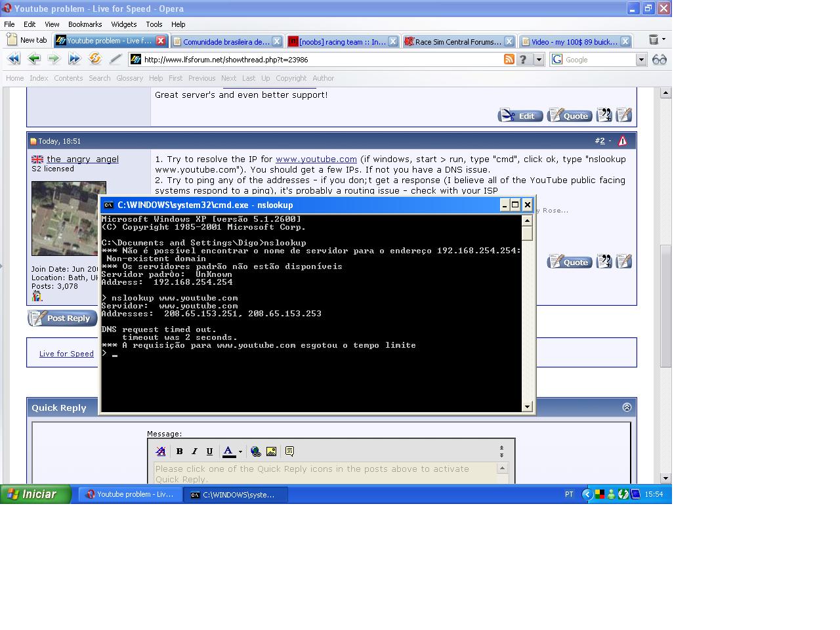This screenshot has width=840, height=630.
Task: Open the_angry_angel user profile link
Action: point(83,159)
